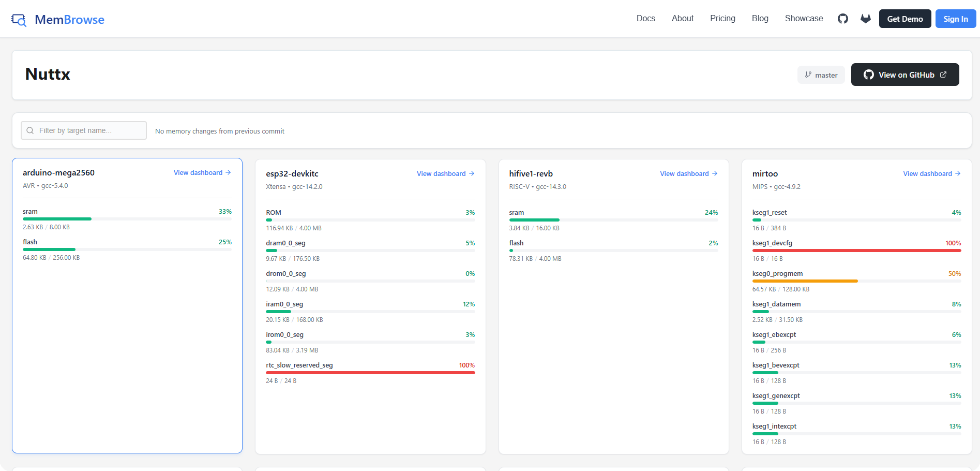Image resolution: width=980 pixels, height=471 pixels.
Task: Click the 50% value for kseg0_progmem
Action: click(955, 273)
